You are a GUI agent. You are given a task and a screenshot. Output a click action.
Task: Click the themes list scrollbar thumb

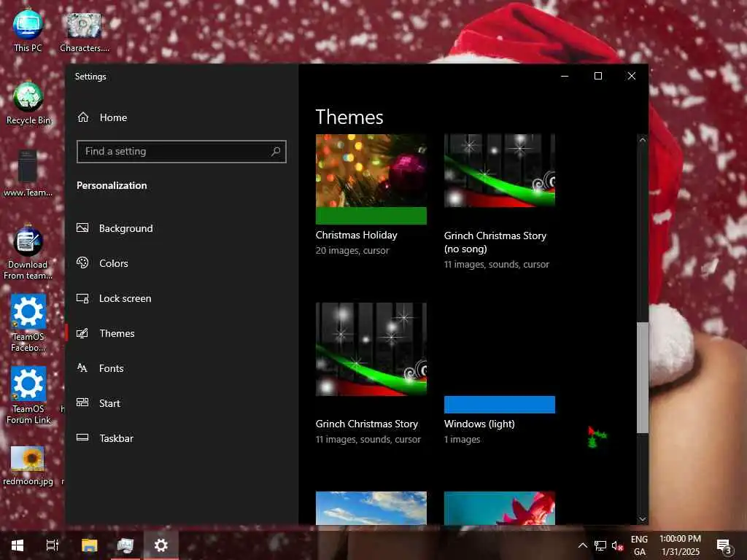click(642, 378)
